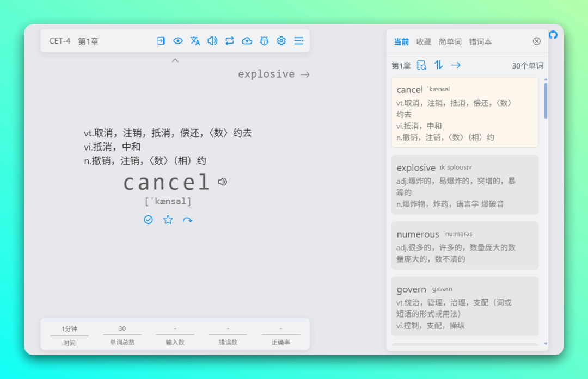Mark cancel as a simple word checkmark
This screenshot has width=588, height=379.
[x=148, y=220]
